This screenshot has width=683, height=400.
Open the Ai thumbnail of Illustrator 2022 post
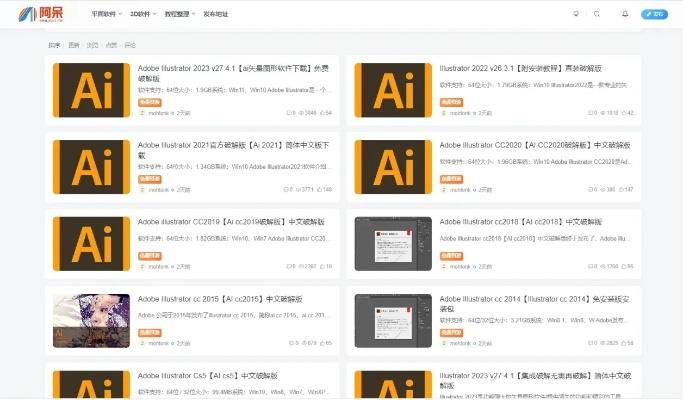393,90
